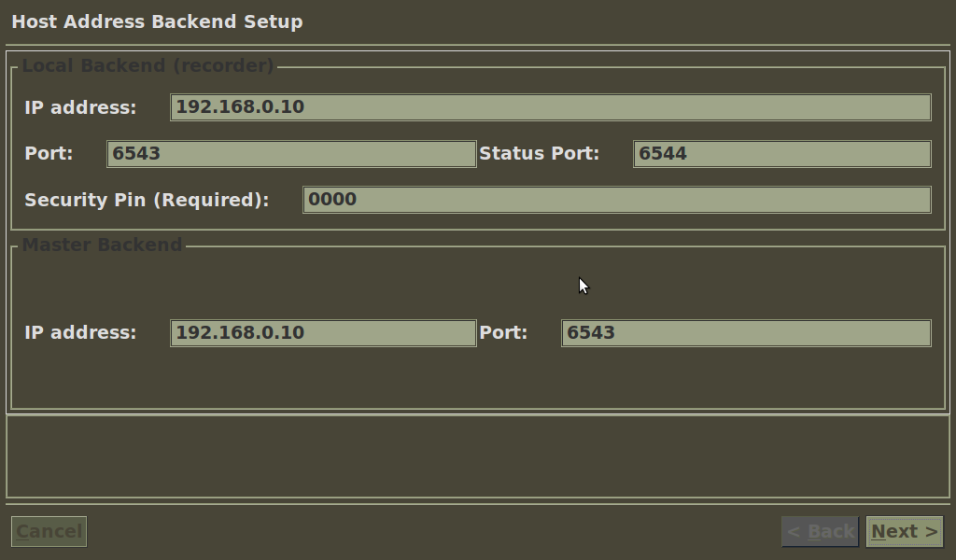
Task: Click the 'Master Backend' group heading
Action: point(102,245)
